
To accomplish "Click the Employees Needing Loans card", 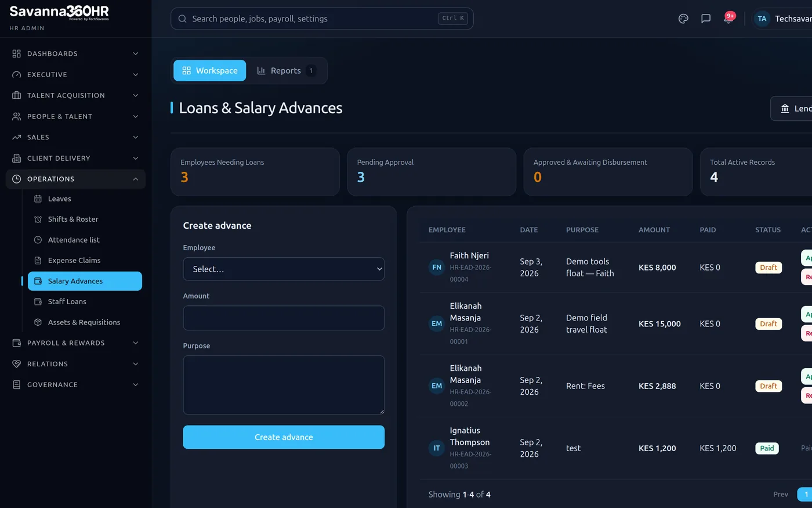I will (x=255, y=172).
